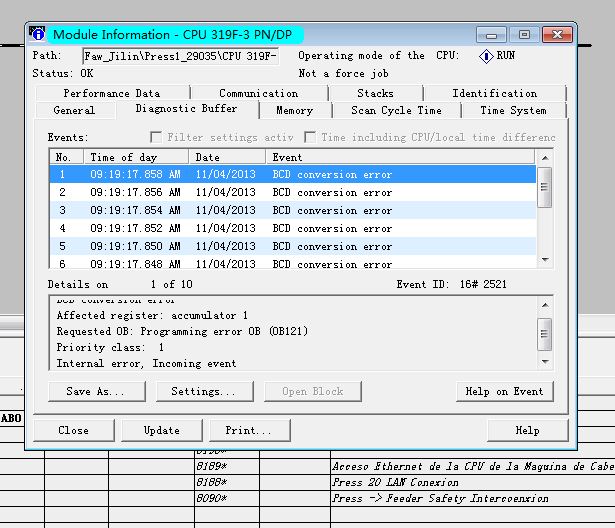Close the dialog with the red X

click(x=557, y=35)
